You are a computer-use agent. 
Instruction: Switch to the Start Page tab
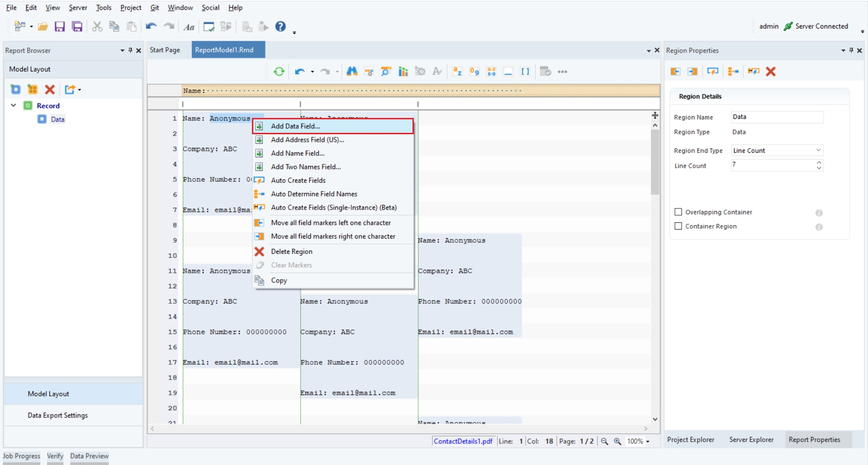165,50
